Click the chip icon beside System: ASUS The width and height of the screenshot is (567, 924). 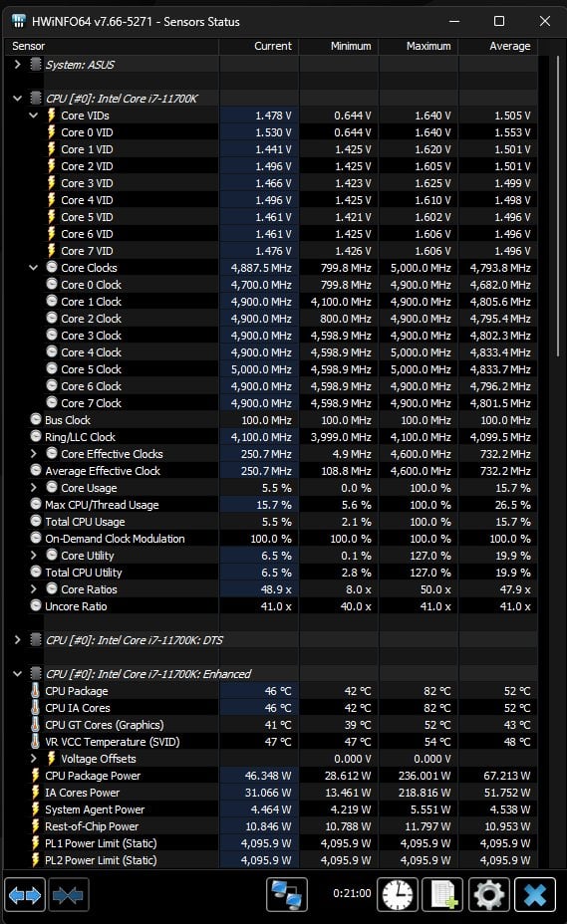(36, 64)
